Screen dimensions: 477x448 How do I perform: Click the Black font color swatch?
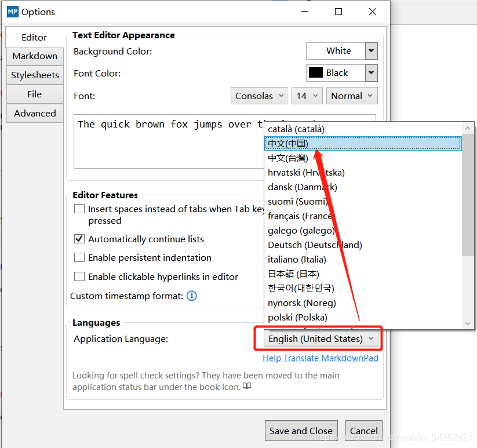click(316, 72)
